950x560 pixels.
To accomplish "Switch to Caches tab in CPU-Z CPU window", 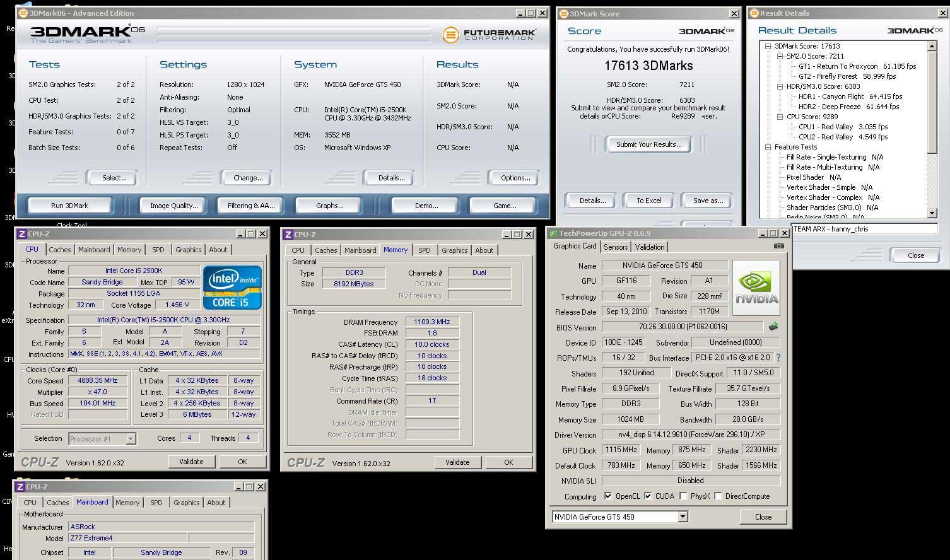I will (x=60, y=250).
